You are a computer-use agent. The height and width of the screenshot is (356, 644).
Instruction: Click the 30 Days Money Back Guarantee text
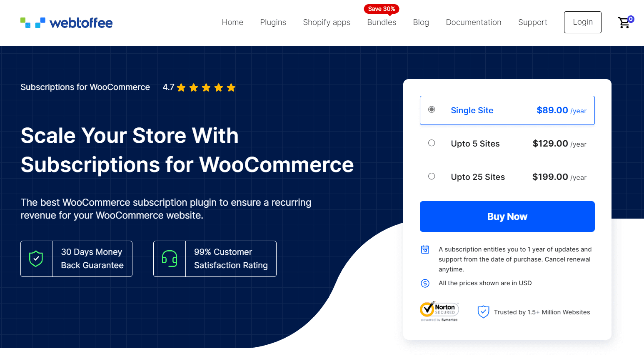tap(92, 259)
